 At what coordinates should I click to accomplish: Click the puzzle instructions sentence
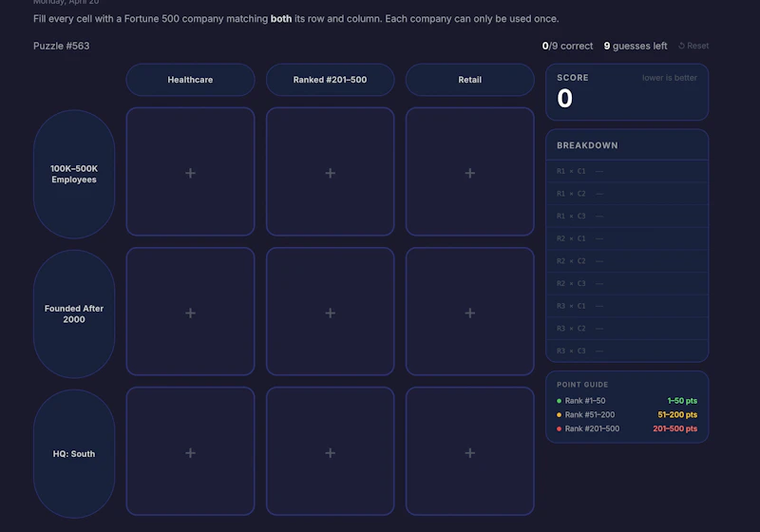click(x=296, y=19)
